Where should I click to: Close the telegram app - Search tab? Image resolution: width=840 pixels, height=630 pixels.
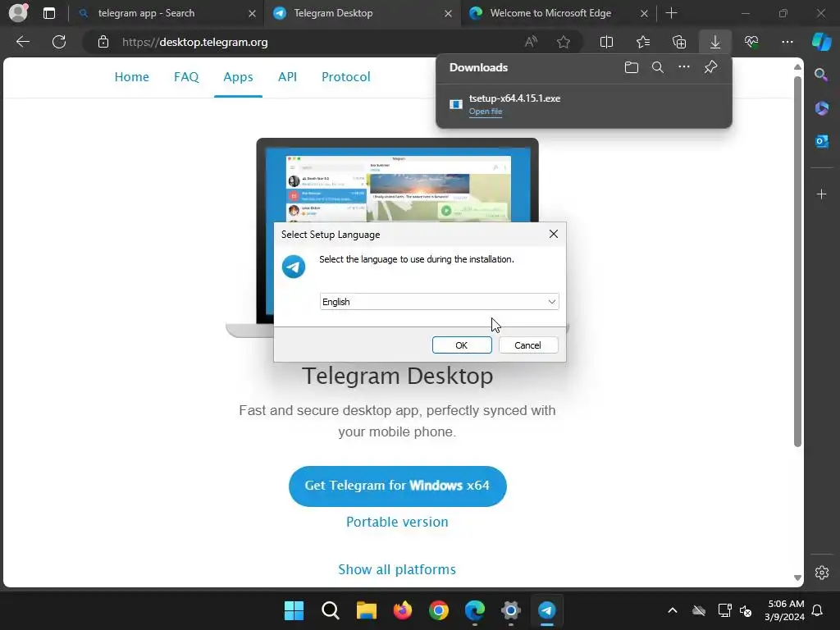(x=252, y=14)
